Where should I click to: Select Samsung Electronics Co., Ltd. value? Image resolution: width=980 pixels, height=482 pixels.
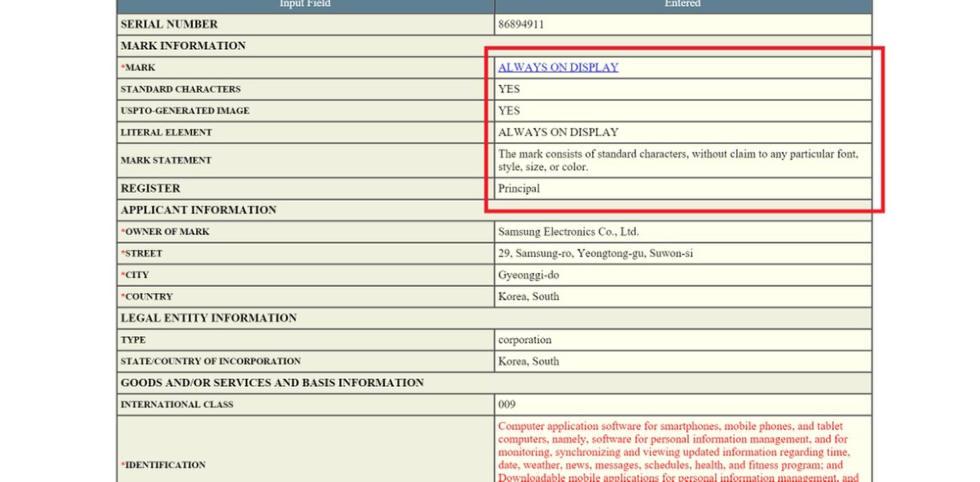click(x=568, y=232)
